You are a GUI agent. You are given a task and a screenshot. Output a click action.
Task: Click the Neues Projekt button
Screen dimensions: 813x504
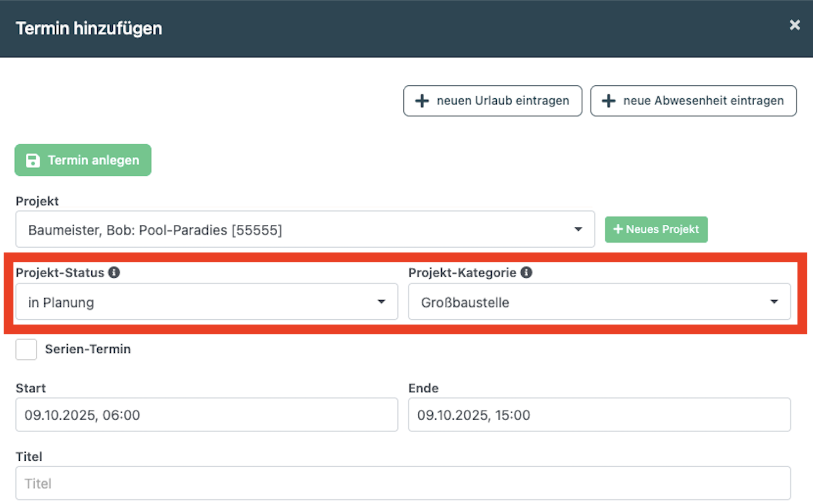click(656, 230)
